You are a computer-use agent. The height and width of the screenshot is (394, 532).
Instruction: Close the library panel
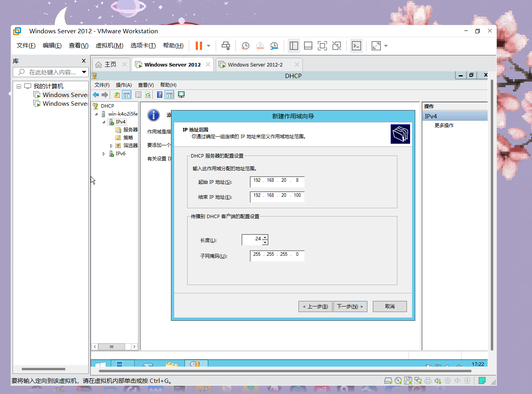pos(84,61)
